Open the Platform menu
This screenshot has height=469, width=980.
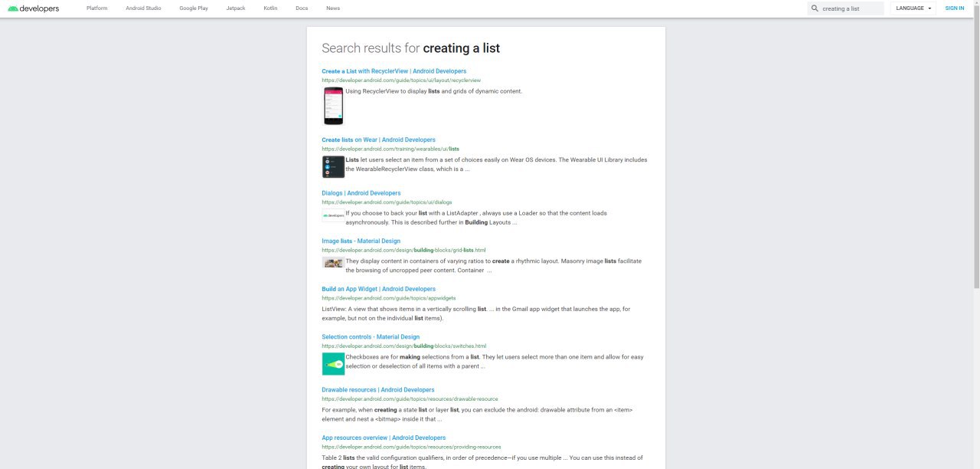click(x=97, y=8)
